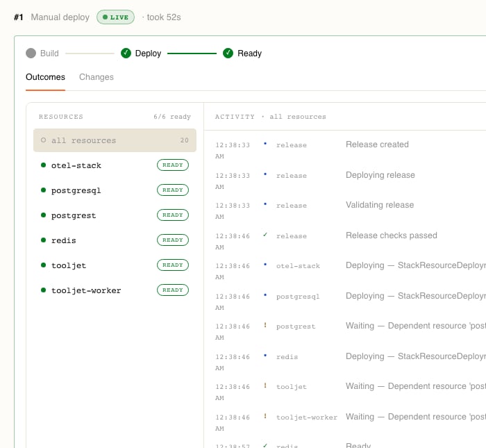Click the Build step label
The image size is (486, 448).
pyautogui.click(x=49, y=53)
